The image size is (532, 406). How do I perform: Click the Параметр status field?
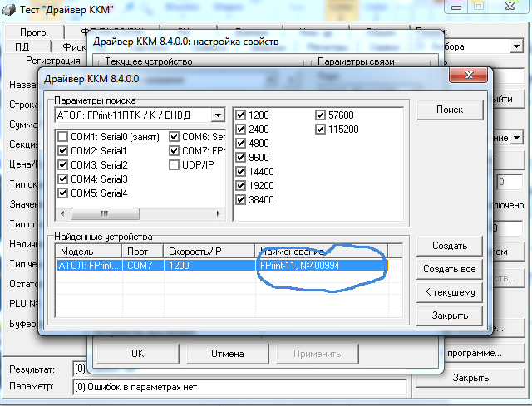pos(240,387)
